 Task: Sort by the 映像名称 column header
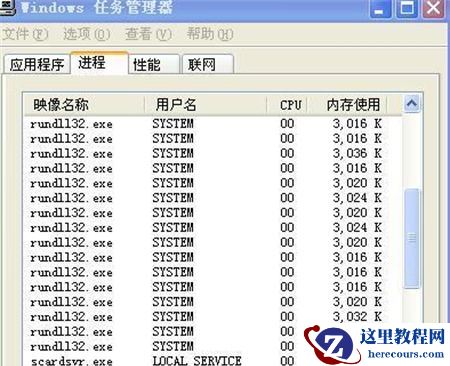(84, 105)
